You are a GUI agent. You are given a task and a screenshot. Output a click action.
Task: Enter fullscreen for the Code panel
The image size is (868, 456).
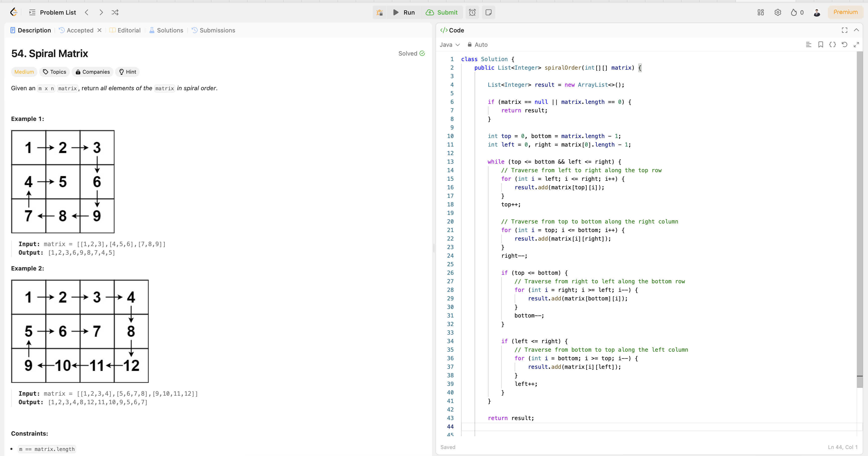pos(844,30)
